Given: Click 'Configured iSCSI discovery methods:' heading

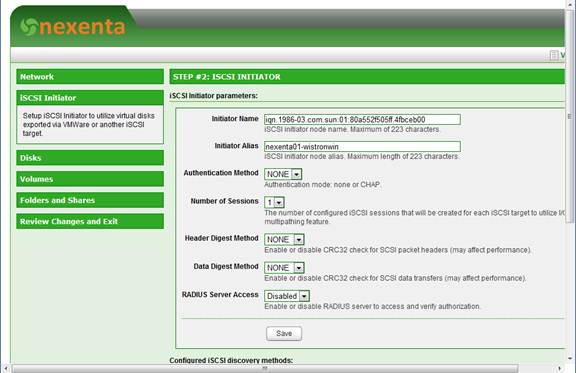Looking at the screenshot, I should coord(231,360).
